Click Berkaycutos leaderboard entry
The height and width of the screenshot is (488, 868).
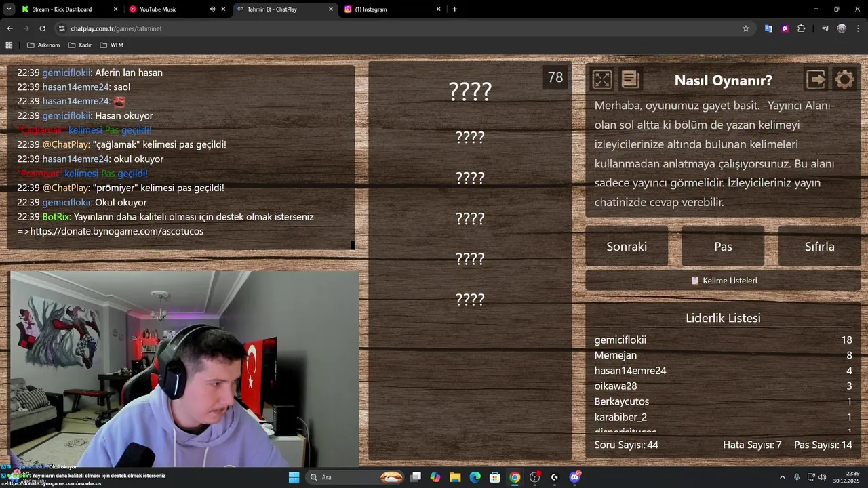click(622, 401)
